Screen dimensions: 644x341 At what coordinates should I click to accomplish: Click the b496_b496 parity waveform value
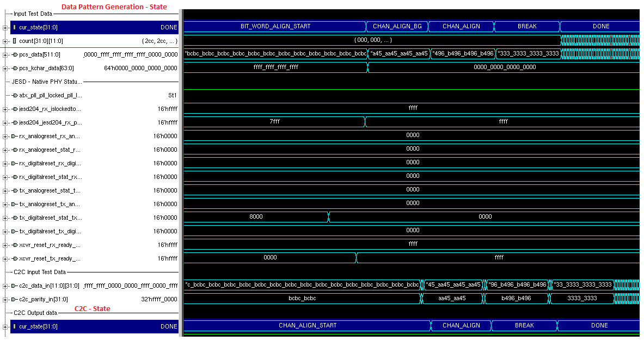click(x=516, y=299)
